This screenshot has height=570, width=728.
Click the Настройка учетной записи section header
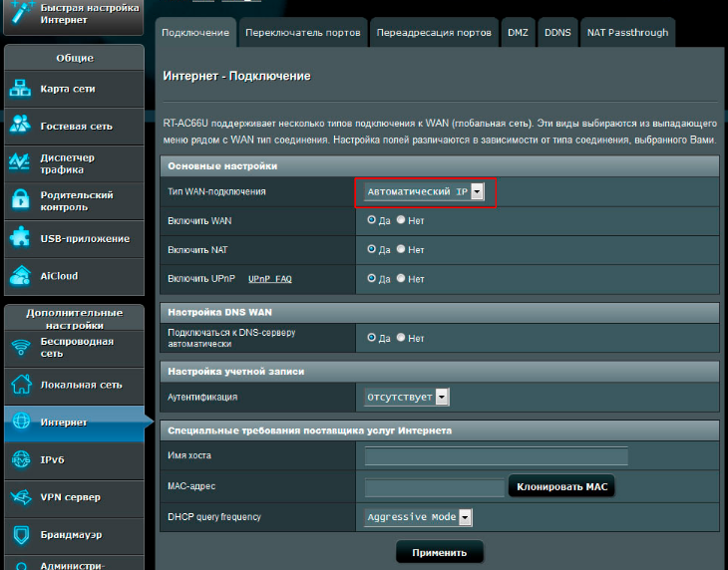[439, 372]
